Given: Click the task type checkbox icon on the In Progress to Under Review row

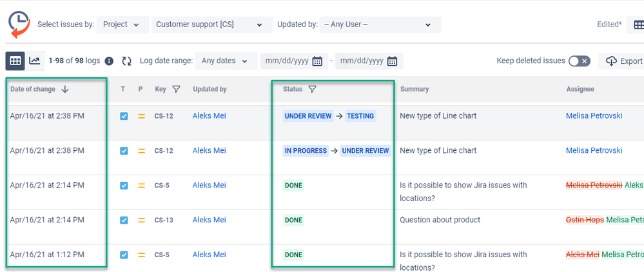Looking at the screenshot, I should click(124, 151).
